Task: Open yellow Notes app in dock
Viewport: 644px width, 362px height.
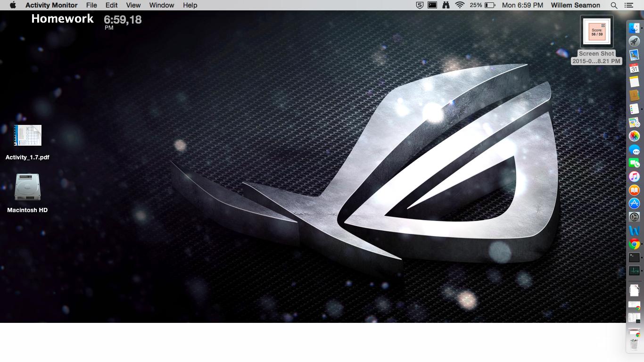Action: tap(634, 82)
